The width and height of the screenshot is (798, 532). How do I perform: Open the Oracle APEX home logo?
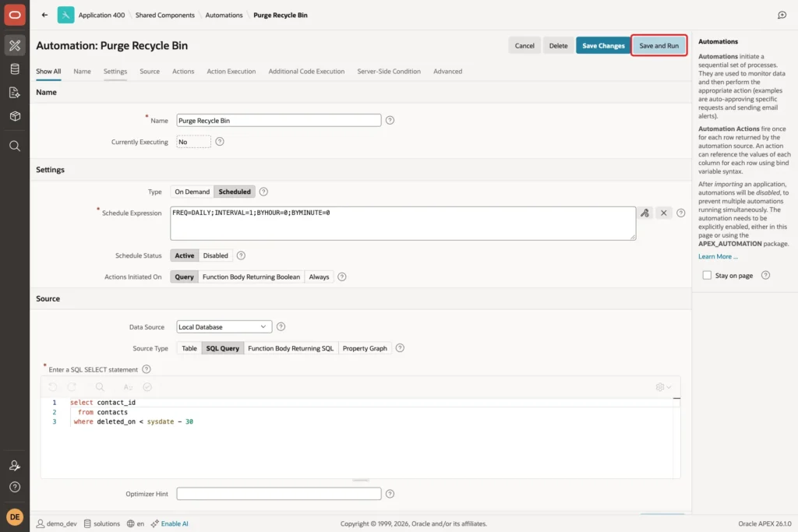point(15,15)
